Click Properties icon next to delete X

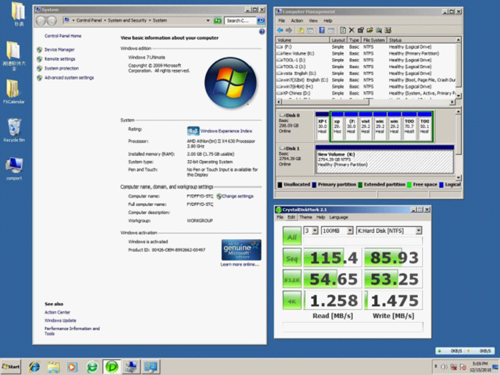[360, 30]
